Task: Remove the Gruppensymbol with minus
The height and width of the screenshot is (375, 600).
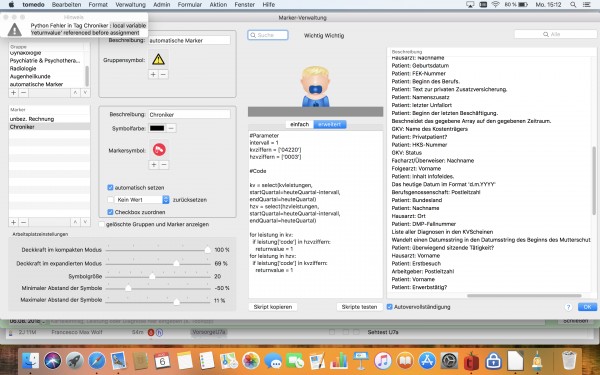Action: click(163, 74)
